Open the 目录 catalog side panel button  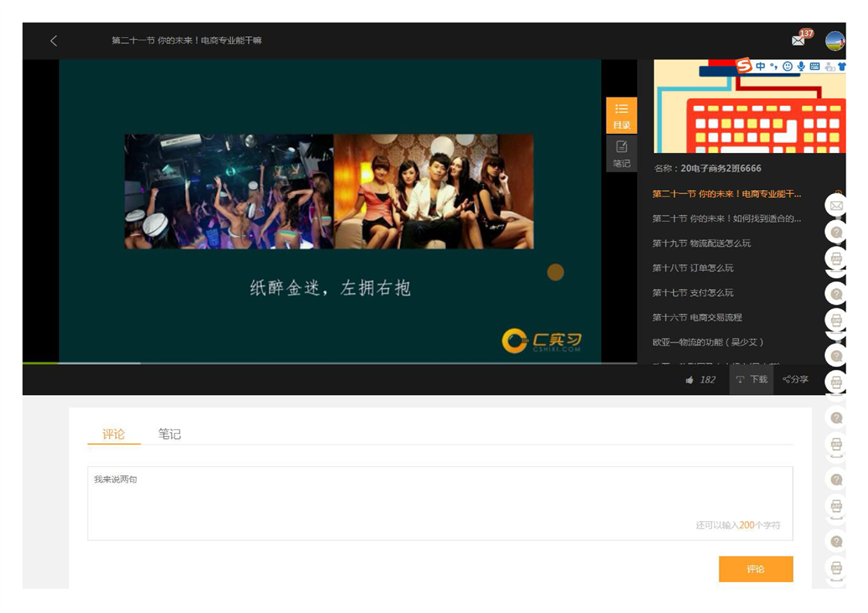[x=621, y=115]
